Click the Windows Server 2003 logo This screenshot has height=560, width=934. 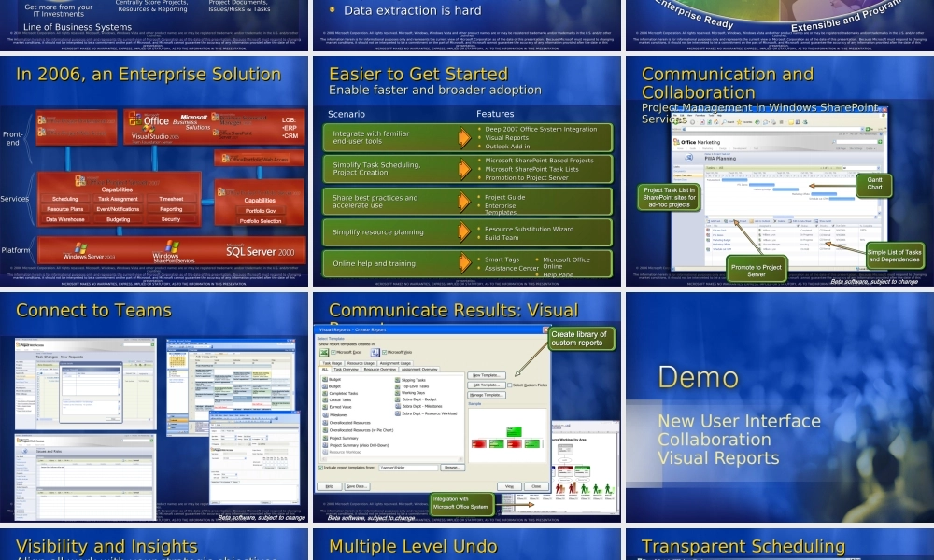(88, 251)
